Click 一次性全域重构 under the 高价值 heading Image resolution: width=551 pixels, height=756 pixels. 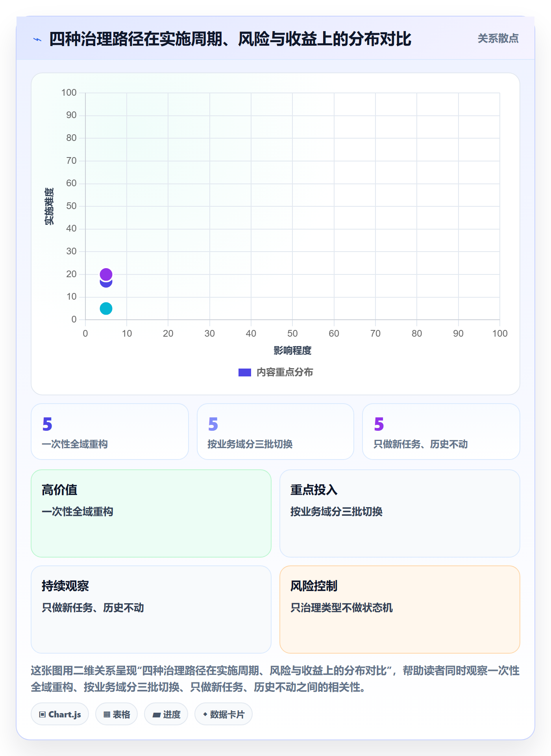[x=78, y=511]
